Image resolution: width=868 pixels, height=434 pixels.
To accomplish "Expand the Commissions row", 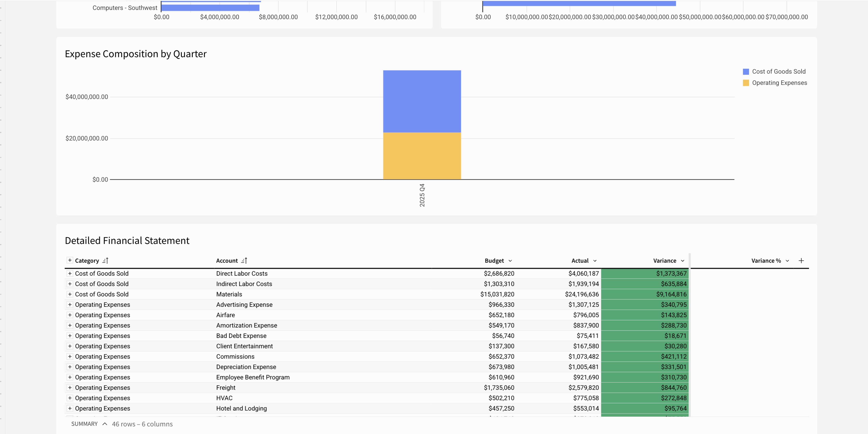I will pos(70,357).
